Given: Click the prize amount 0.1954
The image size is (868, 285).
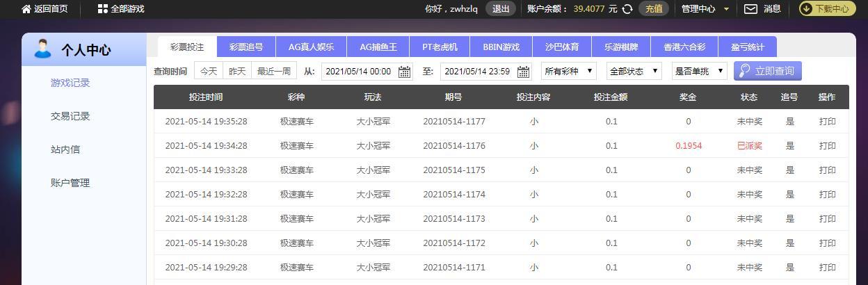Looking at the screenshot, I should [x=689, y=146].
